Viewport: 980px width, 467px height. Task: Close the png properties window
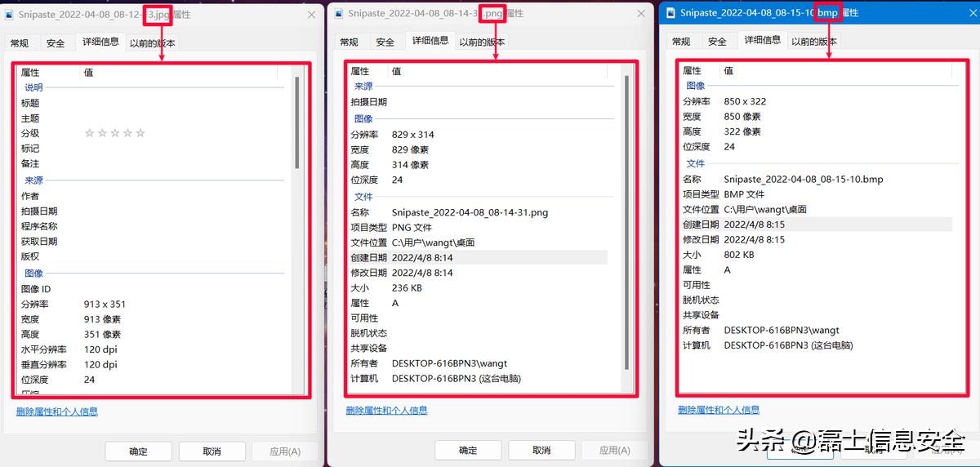tap(641, 14)
